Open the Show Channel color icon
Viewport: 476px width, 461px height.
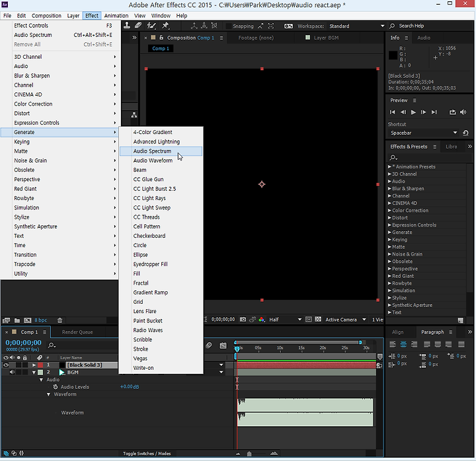click(261, 320)
